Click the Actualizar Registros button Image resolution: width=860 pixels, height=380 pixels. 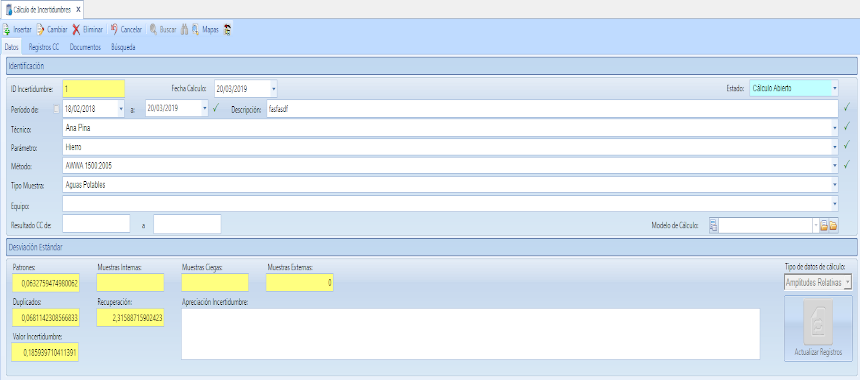(x=818, y=328)
